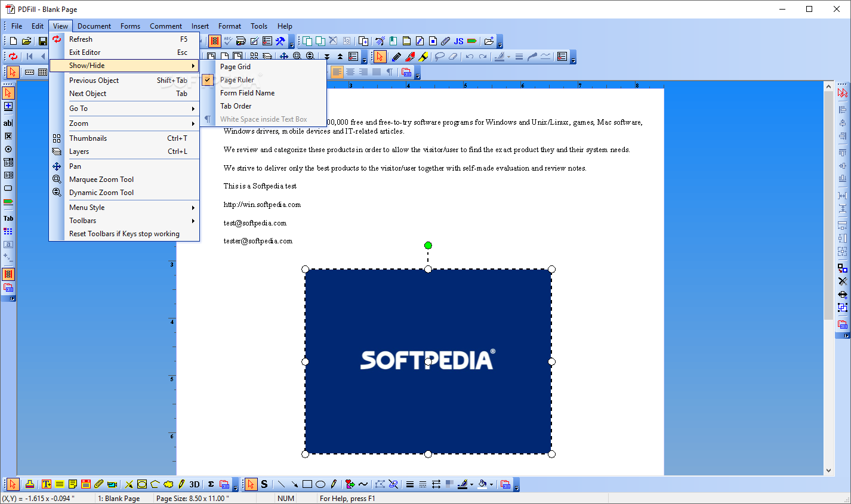
Task: Click the Redo arrow icon
Action: click(483, 57)
